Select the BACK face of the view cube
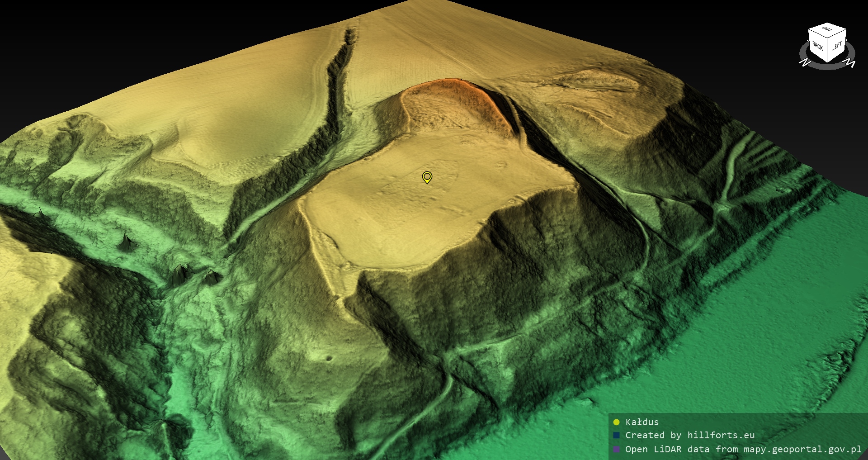Viewport: 868px width, 460px height. (818, 47)
